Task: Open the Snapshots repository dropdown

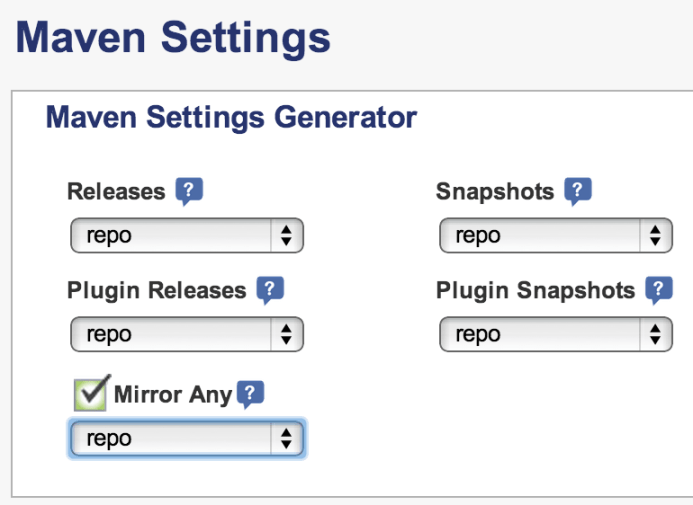Action: pyautogui.click(x=555, y=236)
